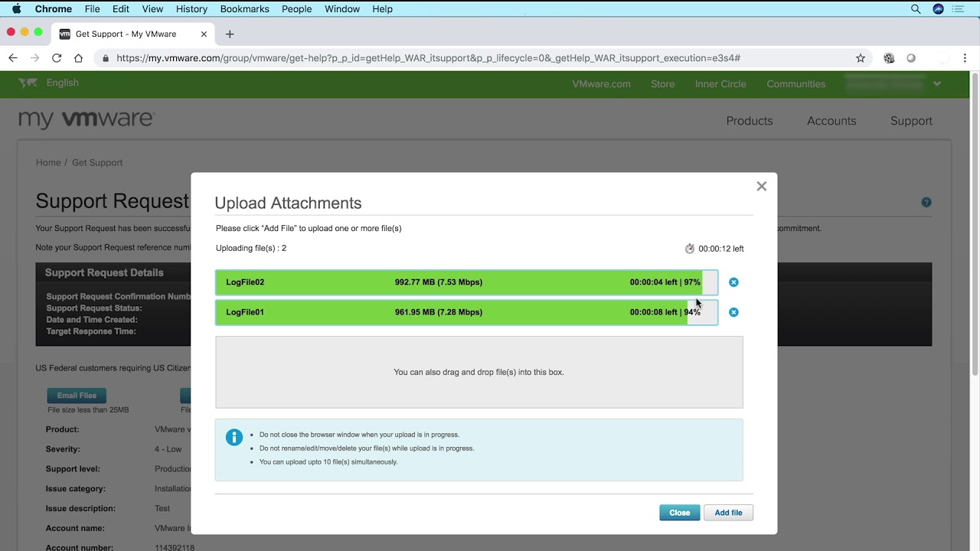
Task: Select the Get Support browser tab
Action: point(126,34)
